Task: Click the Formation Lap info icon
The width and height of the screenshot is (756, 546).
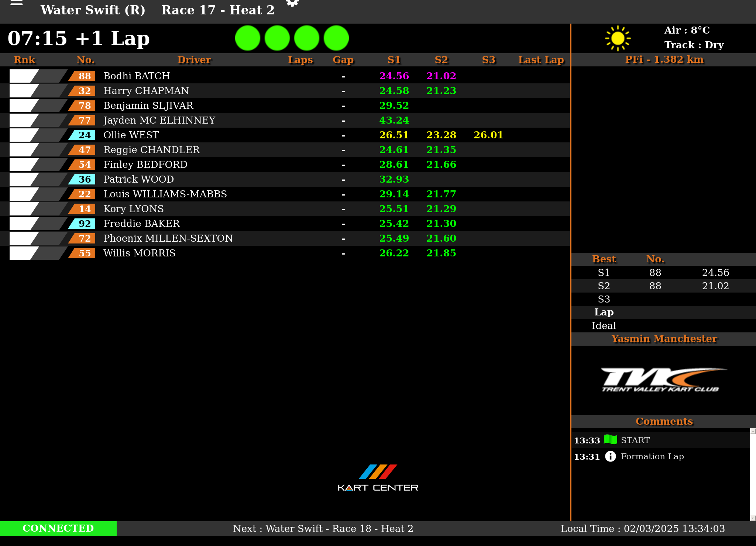Action: 610,456
